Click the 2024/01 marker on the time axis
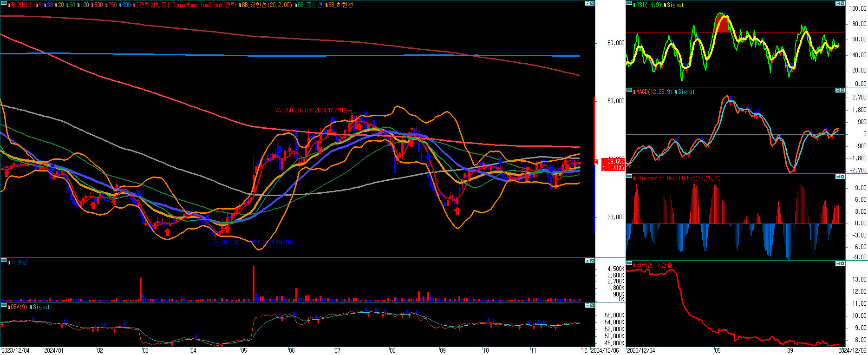 (x=53, y=350)
